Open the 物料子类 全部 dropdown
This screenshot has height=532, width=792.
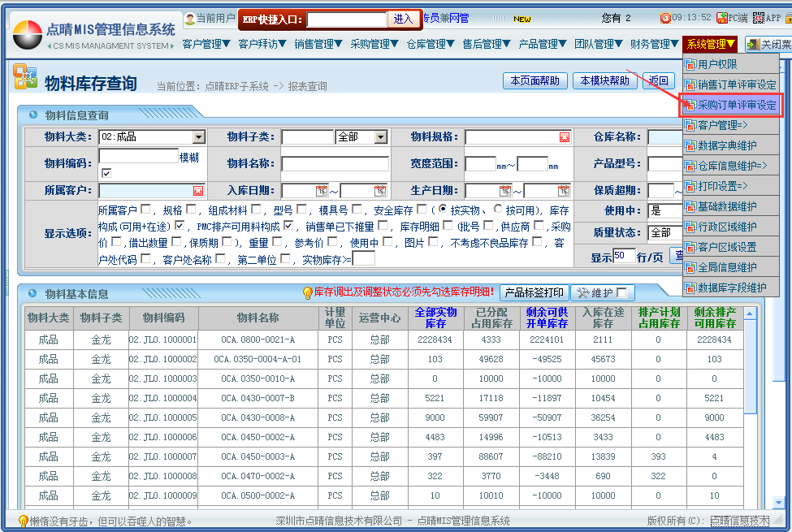(x=381, y=137)
